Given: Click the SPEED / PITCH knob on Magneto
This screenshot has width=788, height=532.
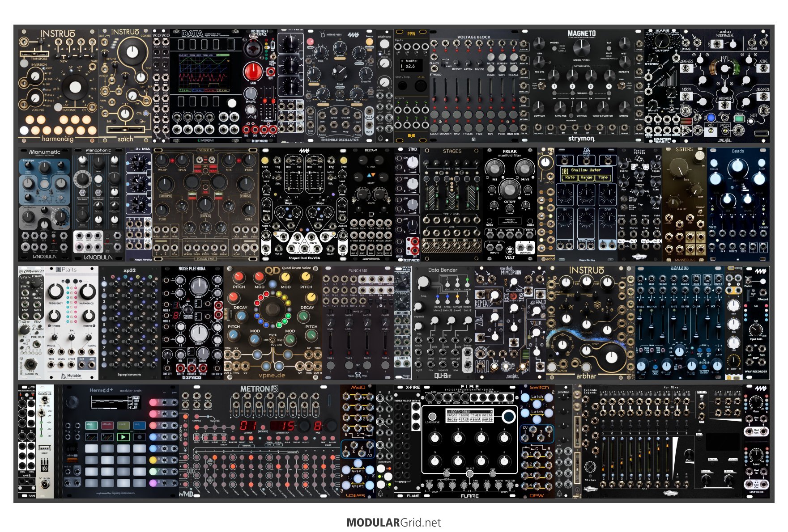Looking at the screenshot, I should click(581, 47).
